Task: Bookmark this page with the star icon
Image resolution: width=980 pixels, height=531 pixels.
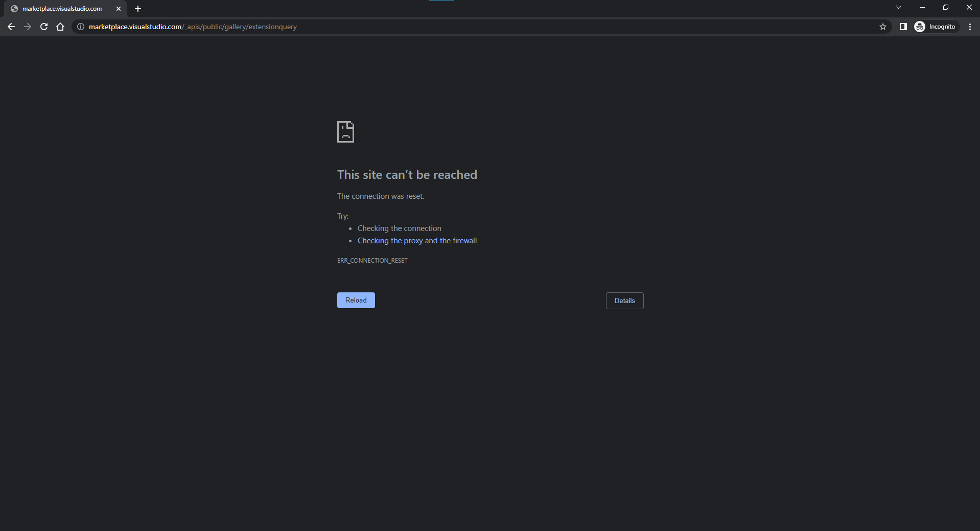Action: [x=883, y=27]
